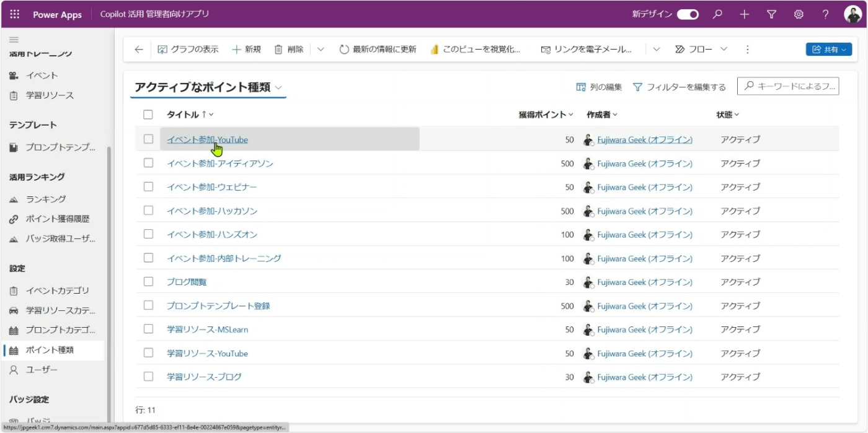Show chart via グラフの表示

click(188, 50)
